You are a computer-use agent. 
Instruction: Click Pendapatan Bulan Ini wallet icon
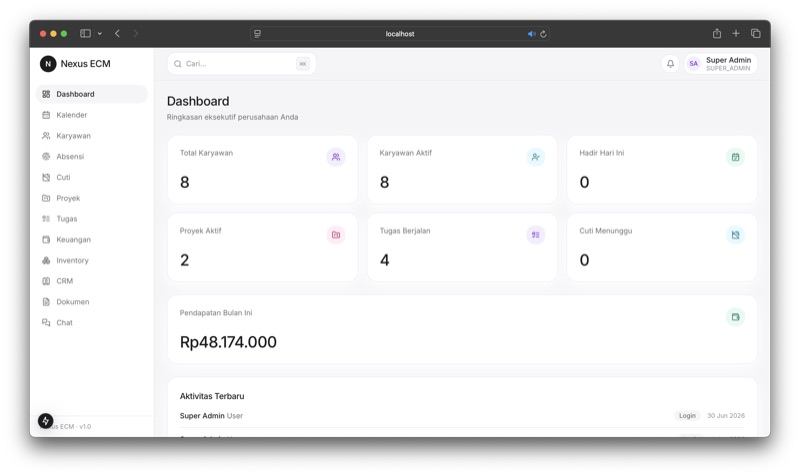735,317
